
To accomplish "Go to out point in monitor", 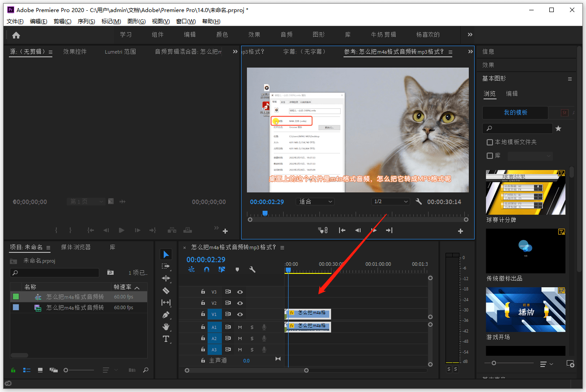I will click(x=389, y=230).
